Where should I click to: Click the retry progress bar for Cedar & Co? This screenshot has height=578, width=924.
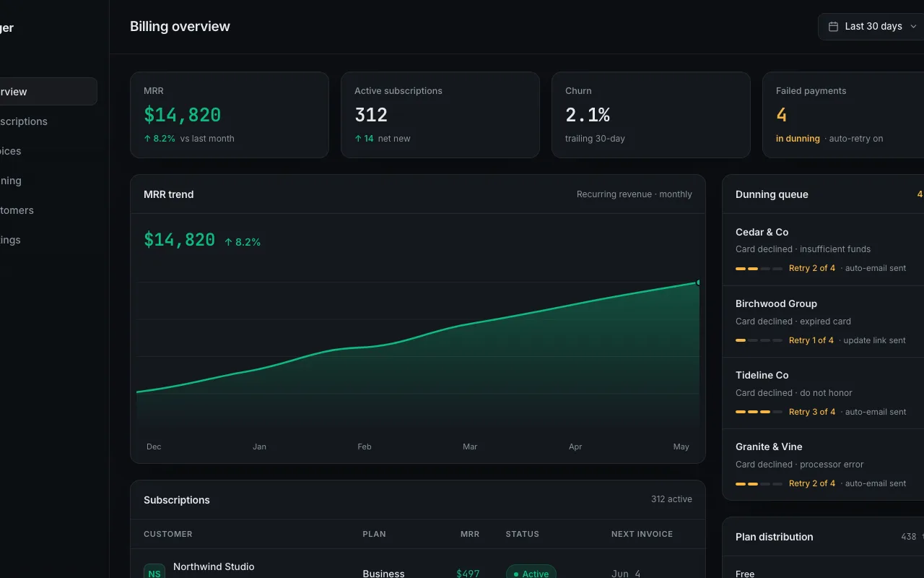point(759,269)
